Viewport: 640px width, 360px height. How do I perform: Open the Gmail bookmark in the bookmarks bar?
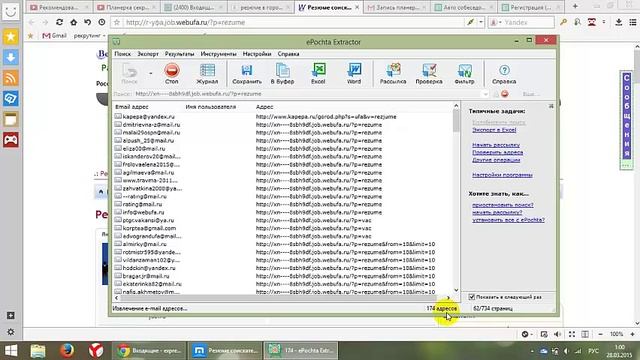54,36
